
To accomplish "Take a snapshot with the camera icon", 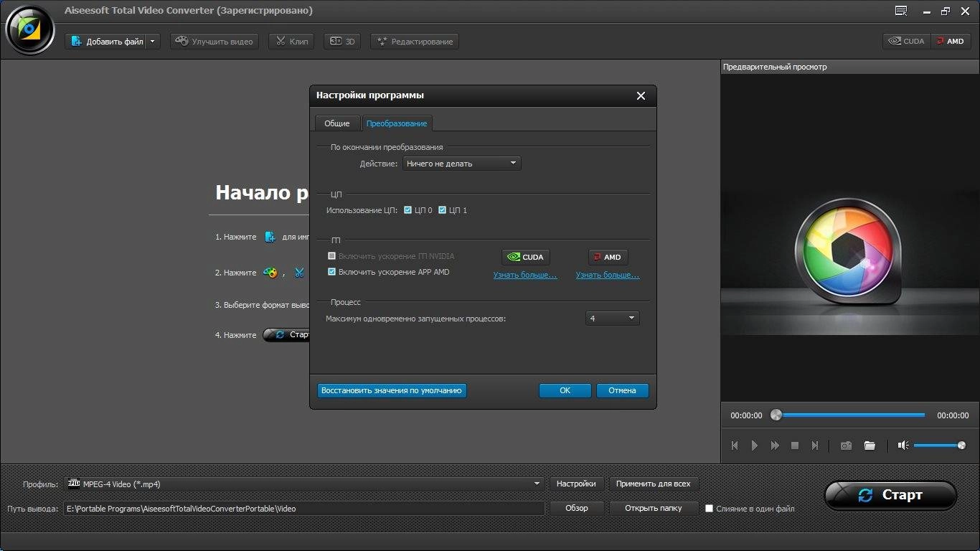I will point(847,446).
